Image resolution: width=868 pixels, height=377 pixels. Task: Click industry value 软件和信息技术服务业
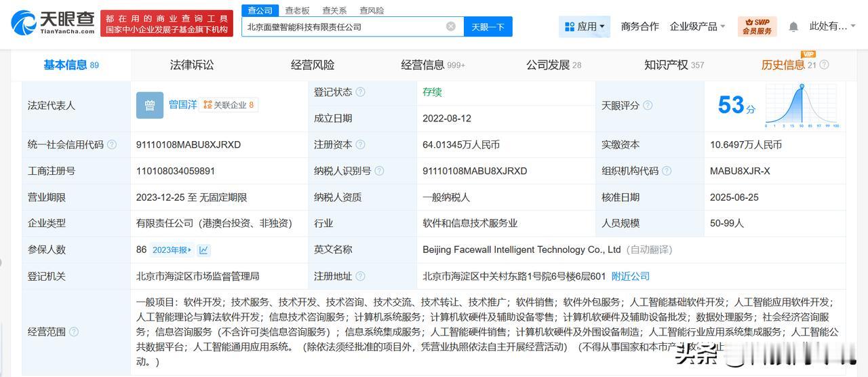pyautogui.click(x=470, y=223)
